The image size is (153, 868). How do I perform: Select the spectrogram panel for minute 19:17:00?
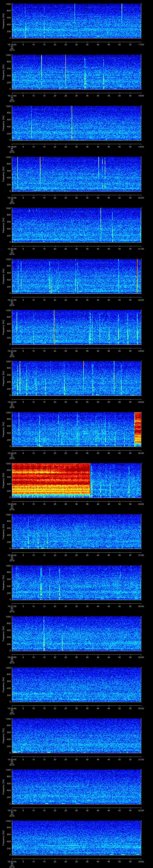77,72
